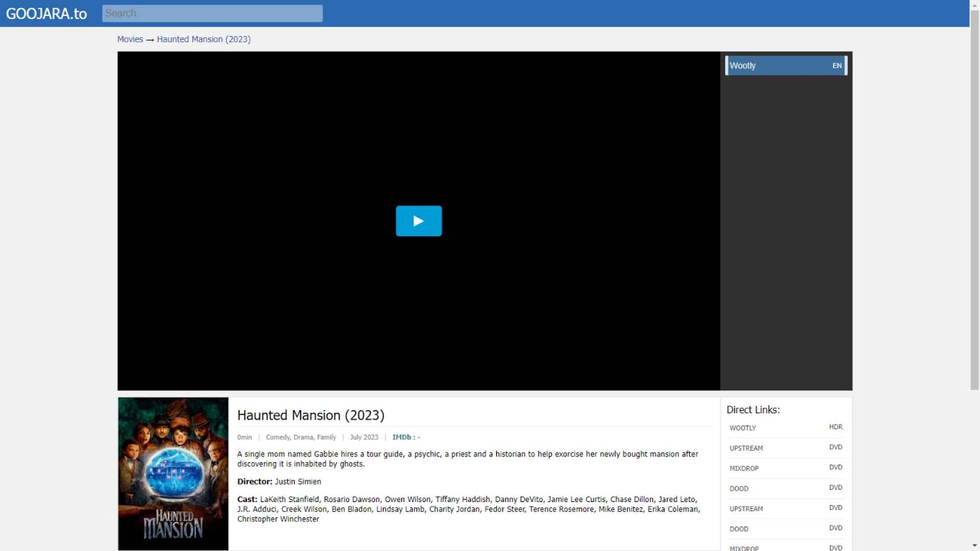
Task: Go to Movies in the breadcrumb
Action: pyautogui.click(x=130, y=39)
